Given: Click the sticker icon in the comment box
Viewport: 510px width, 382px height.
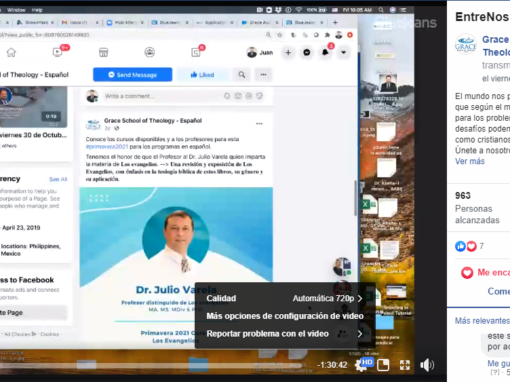Looking at the screenshot, I should [260, 96].
